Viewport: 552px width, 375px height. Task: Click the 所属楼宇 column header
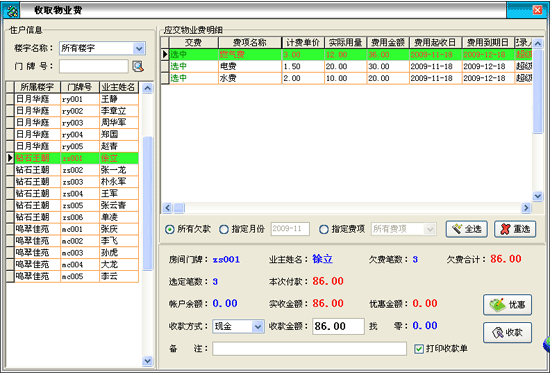coord(37,87)
